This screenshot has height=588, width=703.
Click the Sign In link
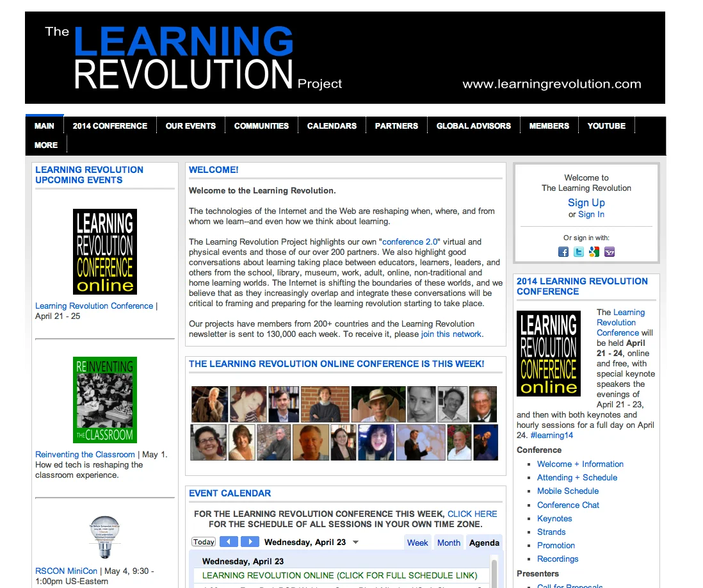pyautogui.click(x=591, y=215)
